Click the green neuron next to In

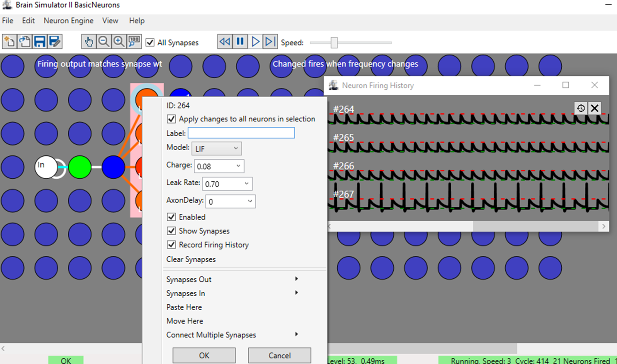(x=80, y=167)
